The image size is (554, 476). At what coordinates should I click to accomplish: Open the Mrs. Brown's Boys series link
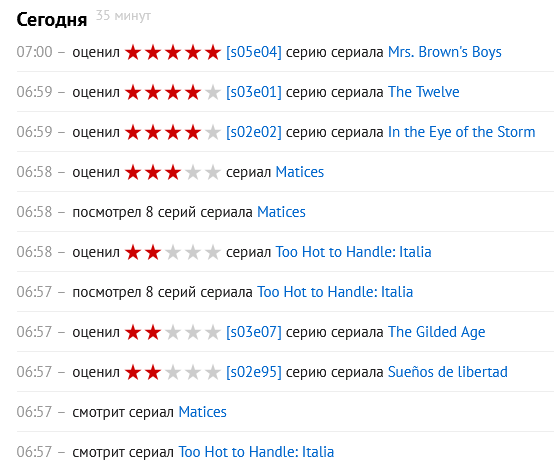click(444, 52)
